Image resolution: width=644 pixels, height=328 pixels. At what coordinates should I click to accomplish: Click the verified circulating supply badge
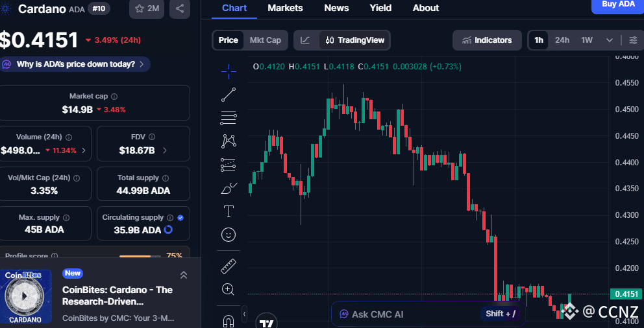[x=180, y=218]
